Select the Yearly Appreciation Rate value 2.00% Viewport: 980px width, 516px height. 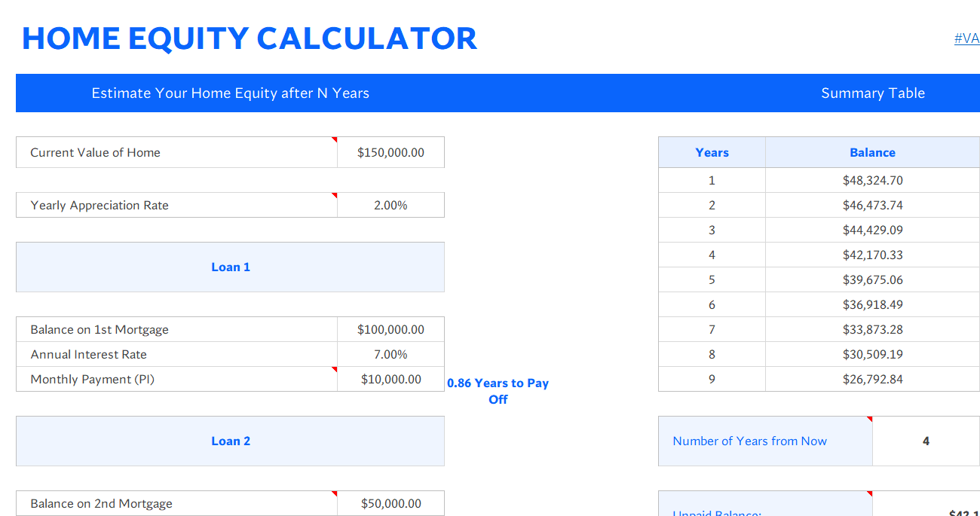pos(390,205)
